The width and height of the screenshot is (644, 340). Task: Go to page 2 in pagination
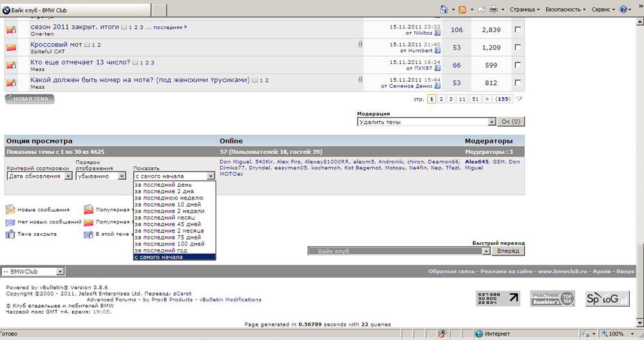coord(441,99)
